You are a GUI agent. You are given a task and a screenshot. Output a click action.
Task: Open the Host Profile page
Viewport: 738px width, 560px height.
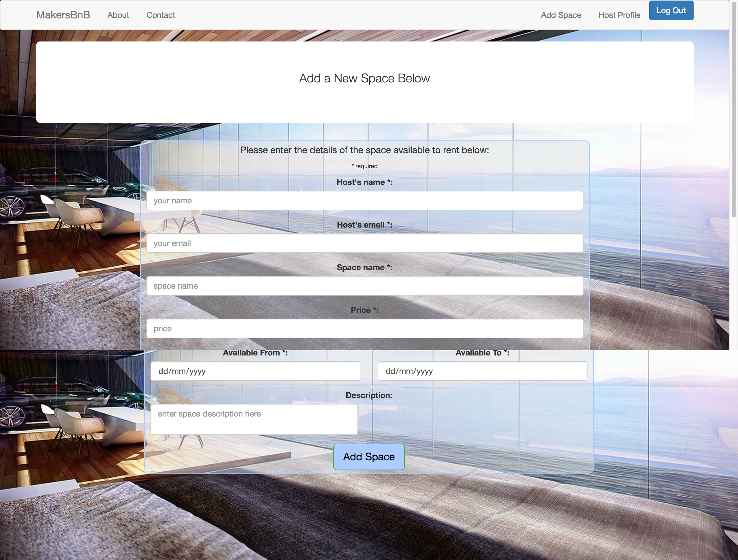point(619,15)
